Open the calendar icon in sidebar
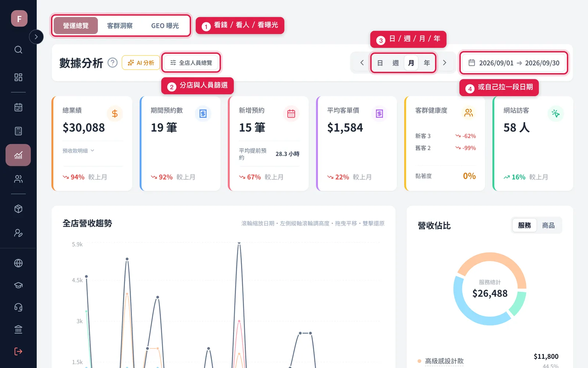The width and height of the screenshot is (588, 368). pyautogui.click(x=18, y=107)
